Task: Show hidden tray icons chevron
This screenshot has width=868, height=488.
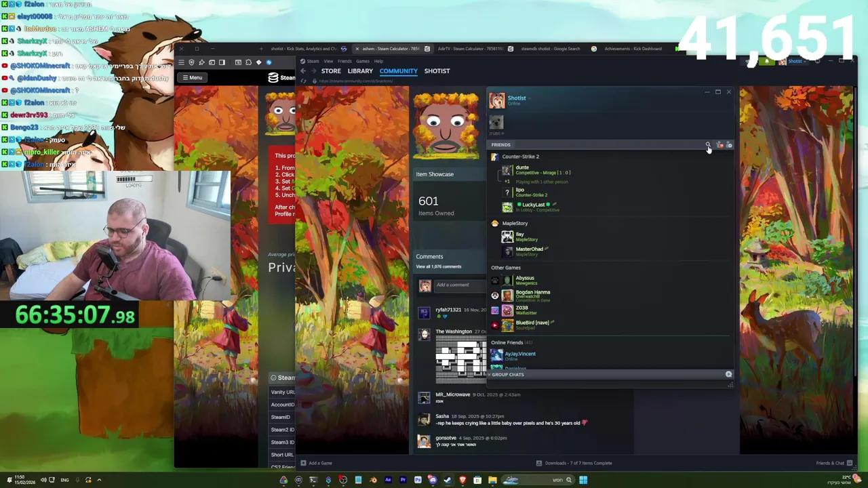Action: 99,480
